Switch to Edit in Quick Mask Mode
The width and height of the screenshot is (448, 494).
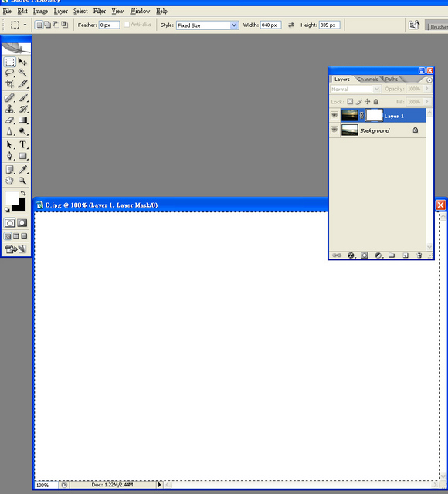coord(22,223)
